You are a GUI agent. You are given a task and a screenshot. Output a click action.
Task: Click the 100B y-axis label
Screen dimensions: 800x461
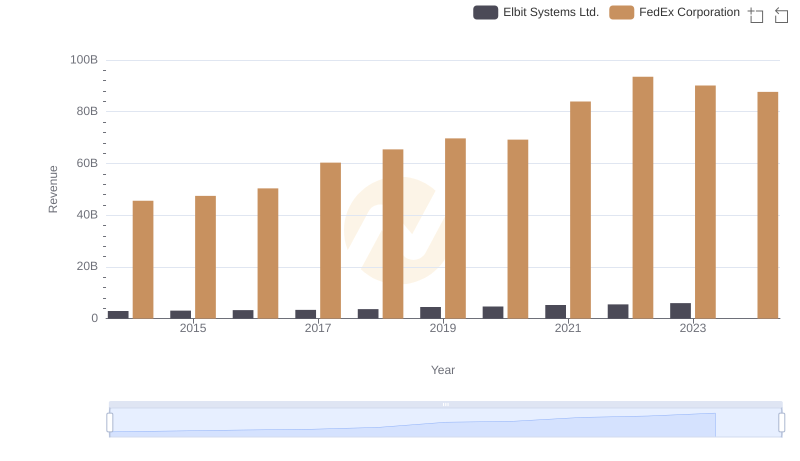tap(84, 60)
